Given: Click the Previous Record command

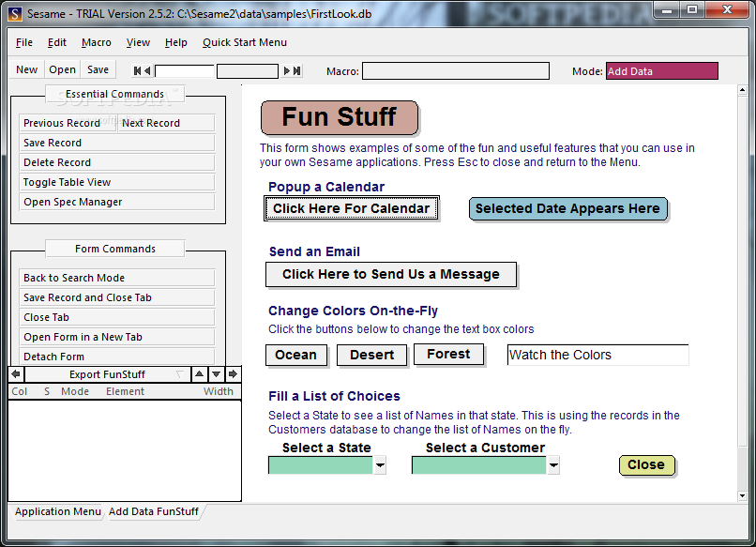Looking at the screenshot, I should coord(68,123).
